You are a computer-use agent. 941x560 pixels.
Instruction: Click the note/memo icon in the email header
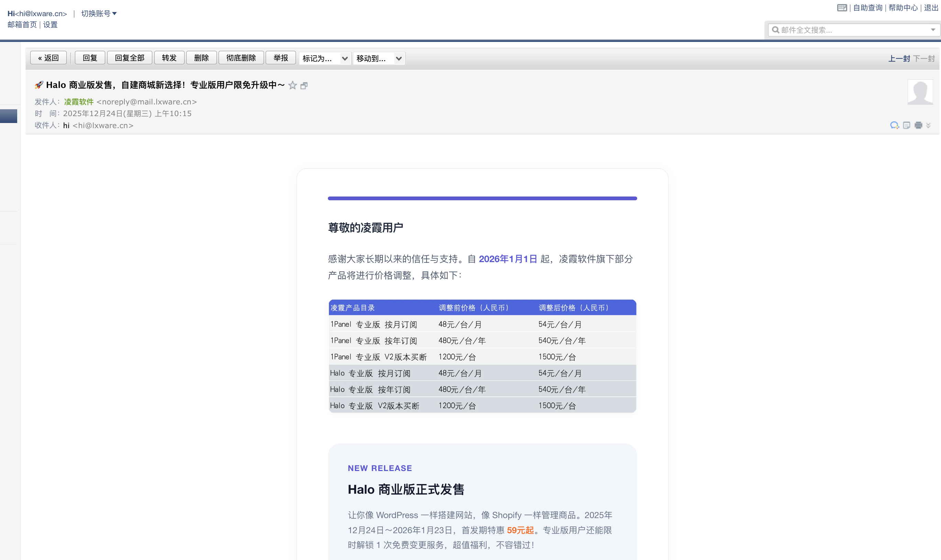(906, 125)
